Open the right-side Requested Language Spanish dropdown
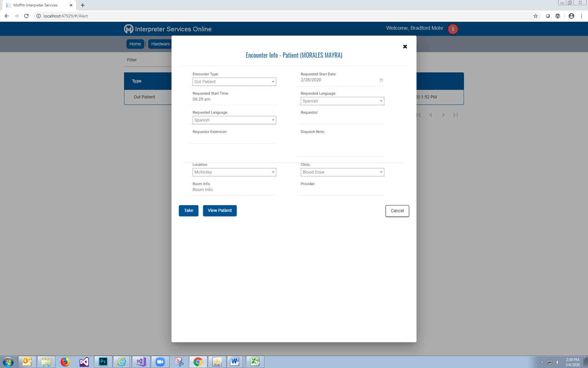 (342, 101)
